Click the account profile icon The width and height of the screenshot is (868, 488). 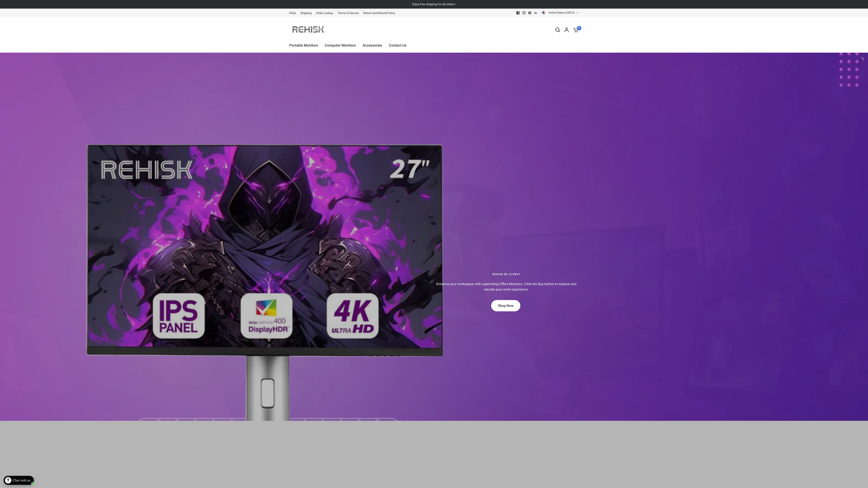coord(566,30)
